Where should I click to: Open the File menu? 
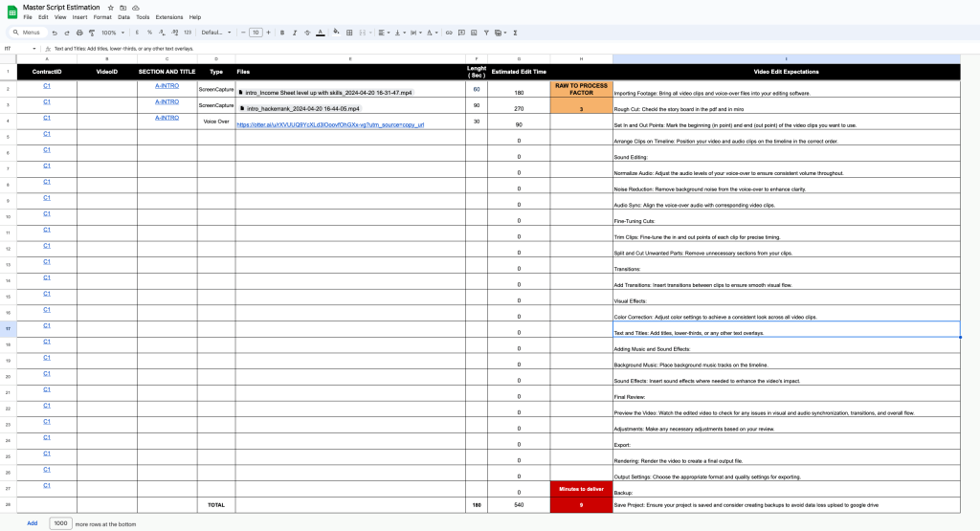28,17
